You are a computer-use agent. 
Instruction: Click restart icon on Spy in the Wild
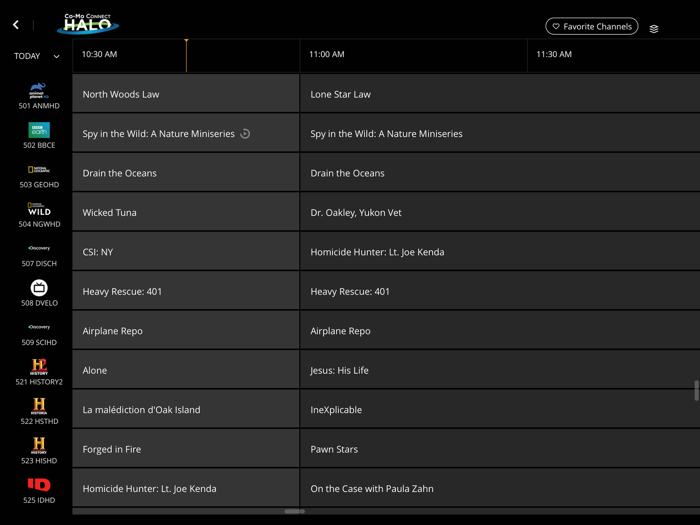[x=245, y=133]
